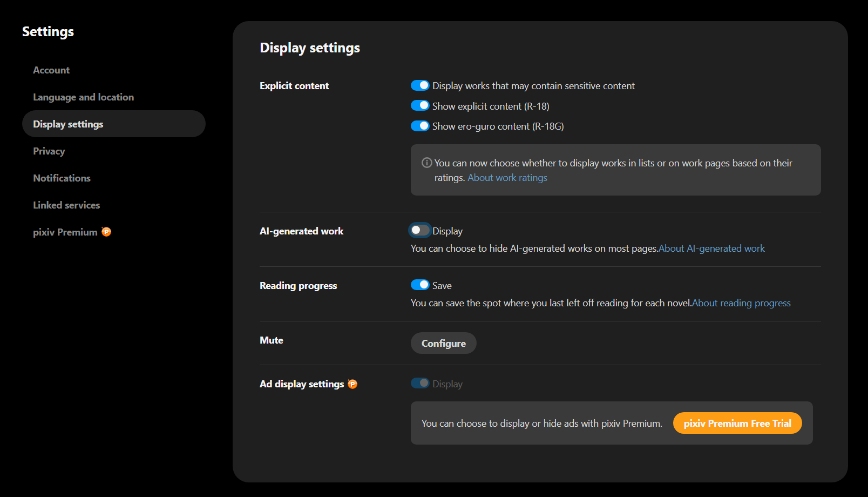Follow the About AI-generated work link

click(x=711, y=249)
